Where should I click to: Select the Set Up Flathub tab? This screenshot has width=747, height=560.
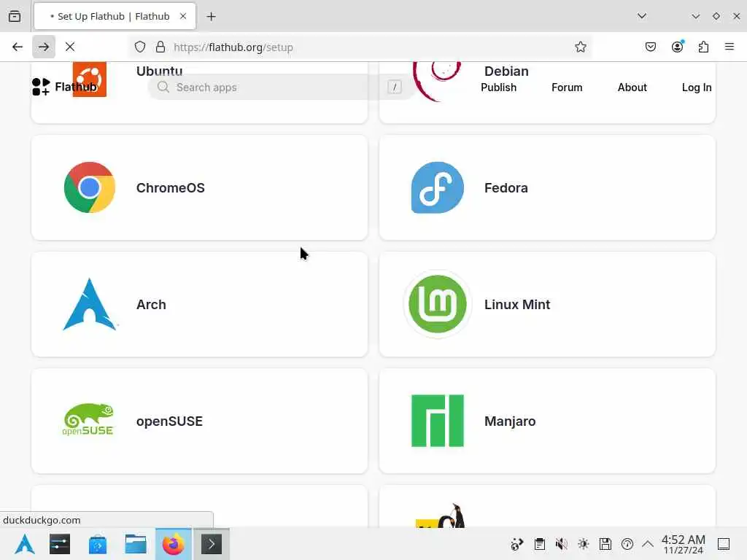(115, 16)
